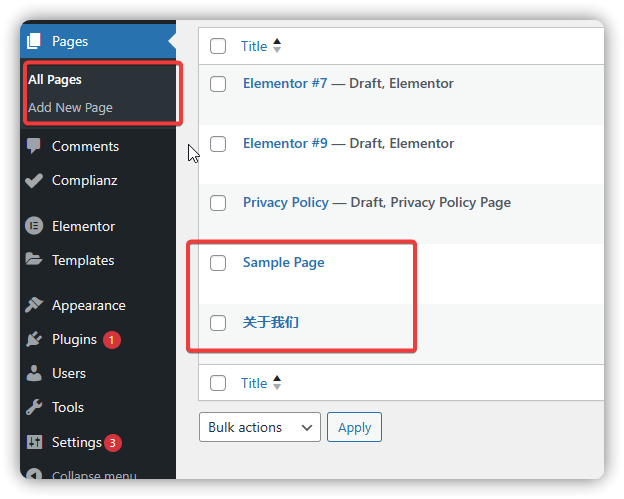624x499 pixels.
Task: Click the Tools wrench icon
Action: tap(34, 407)
